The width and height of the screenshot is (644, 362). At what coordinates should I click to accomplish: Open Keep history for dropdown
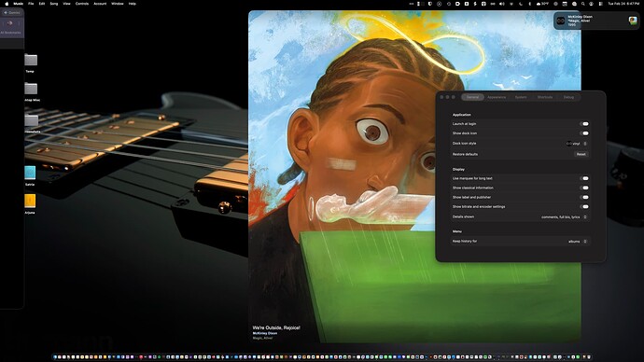pyautogui.click(x=578, y=242)
